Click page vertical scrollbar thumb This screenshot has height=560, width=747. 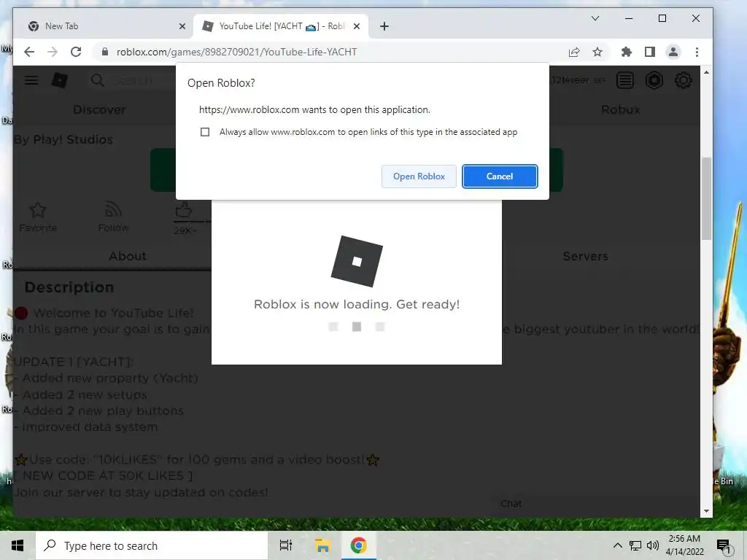click(706, 198)
